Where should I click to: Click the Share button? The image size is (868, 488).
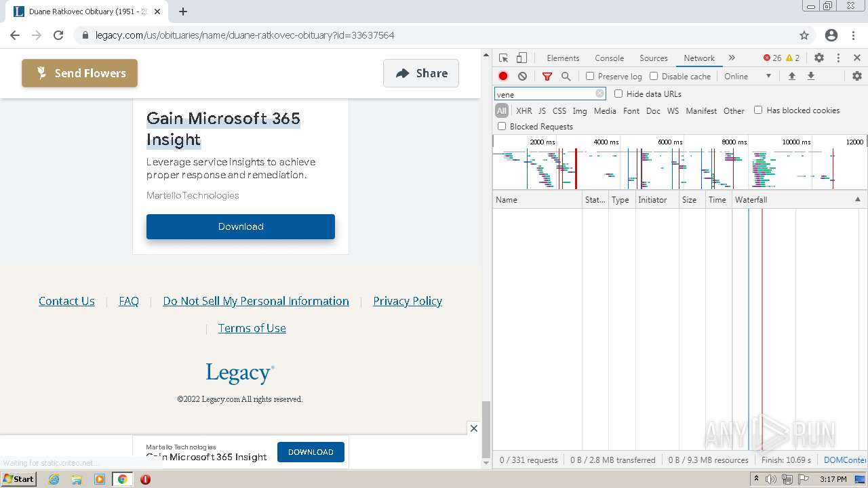coord(421,73)
